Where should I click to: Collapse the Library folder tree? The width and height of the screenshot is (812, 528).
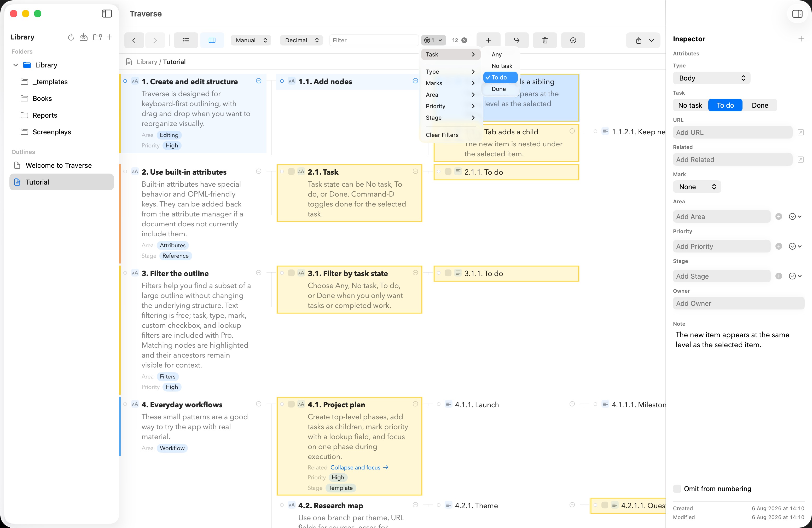tap(16, 65)
